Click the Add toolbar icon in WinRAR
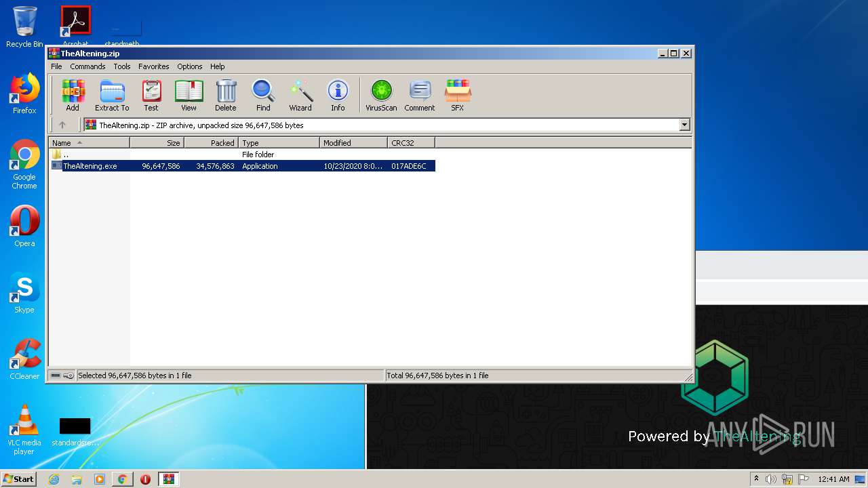Viewport: 868px width, 488px height. tap(73, 95)
